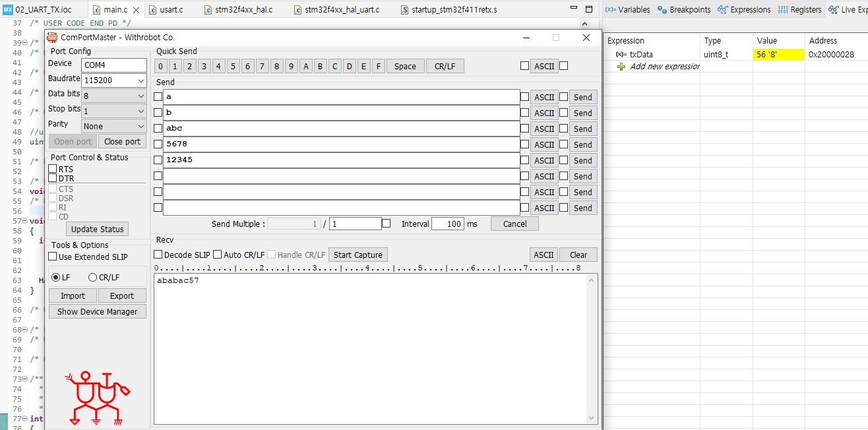Select the CR/LF radio button
The width and height of the screenshot is (868, 430).
[x=91, y=276]
